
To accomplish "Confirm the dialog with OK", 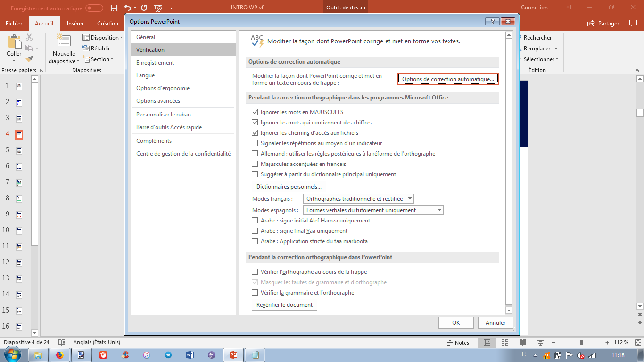I will [x=456, y=323].
